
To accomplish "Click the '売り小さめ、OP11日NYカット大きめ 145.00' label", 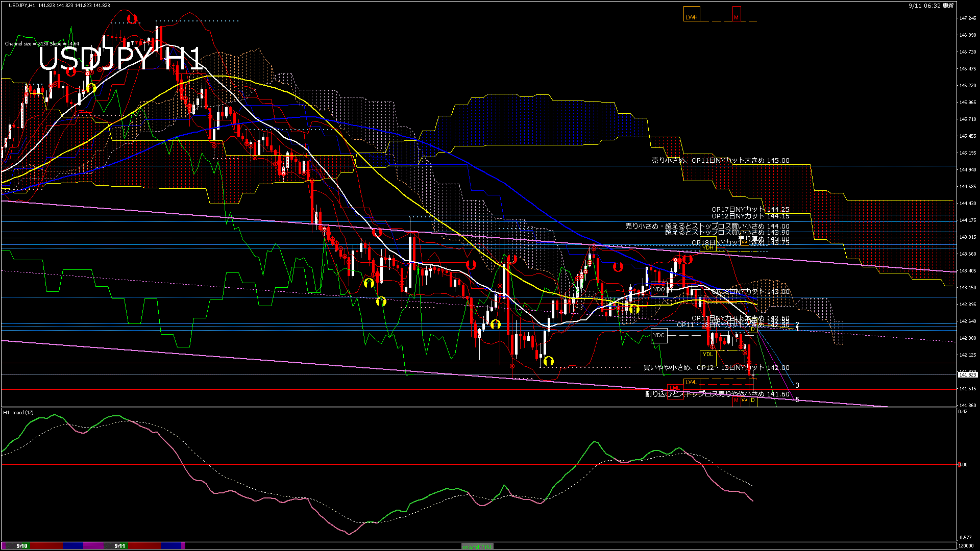I will click(721, 161).
